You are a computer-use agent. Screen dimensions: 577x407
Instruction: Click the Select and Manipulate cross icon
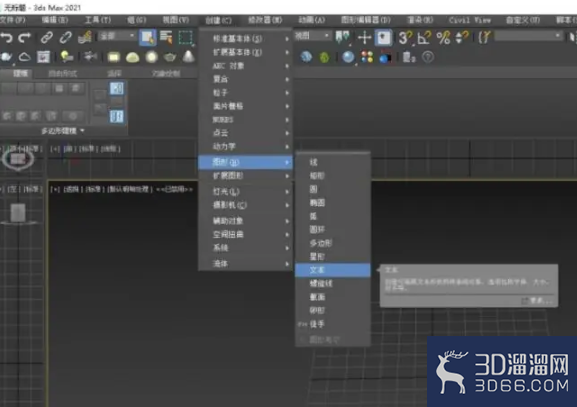(x=364, y=38)
